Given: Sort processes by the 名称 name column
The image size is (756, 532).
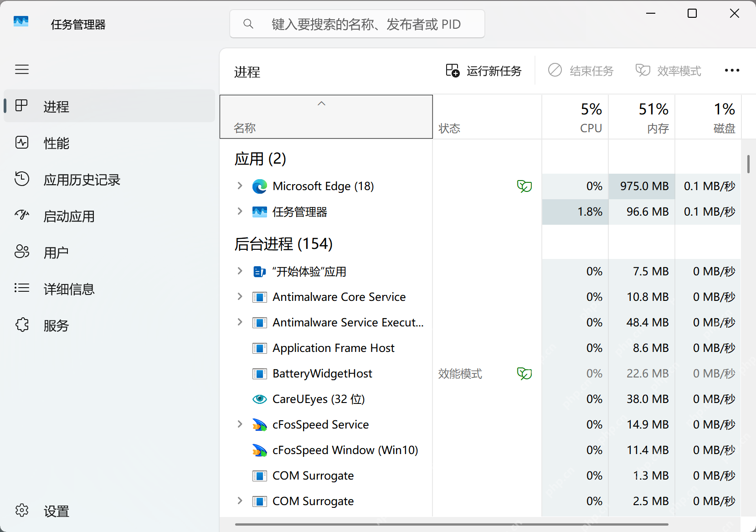Looking at the screenshot, I should click(x=326, y=117).
